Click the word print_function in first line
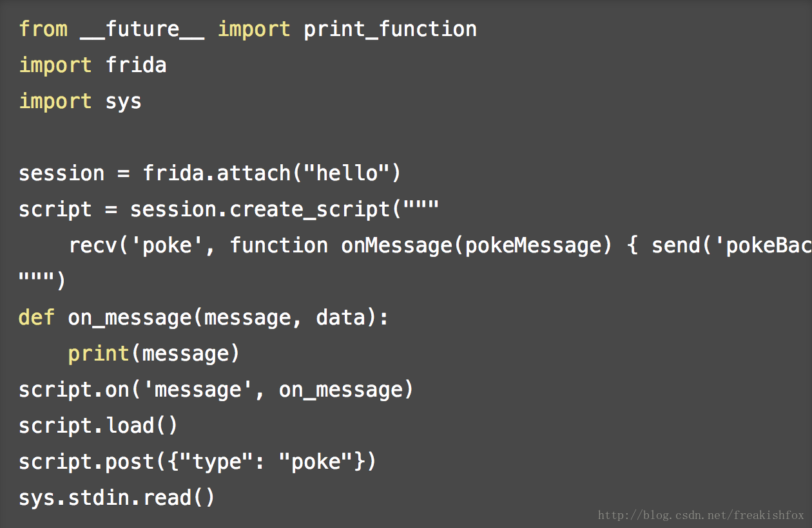 pyautogui.click(x=390, y=29)
